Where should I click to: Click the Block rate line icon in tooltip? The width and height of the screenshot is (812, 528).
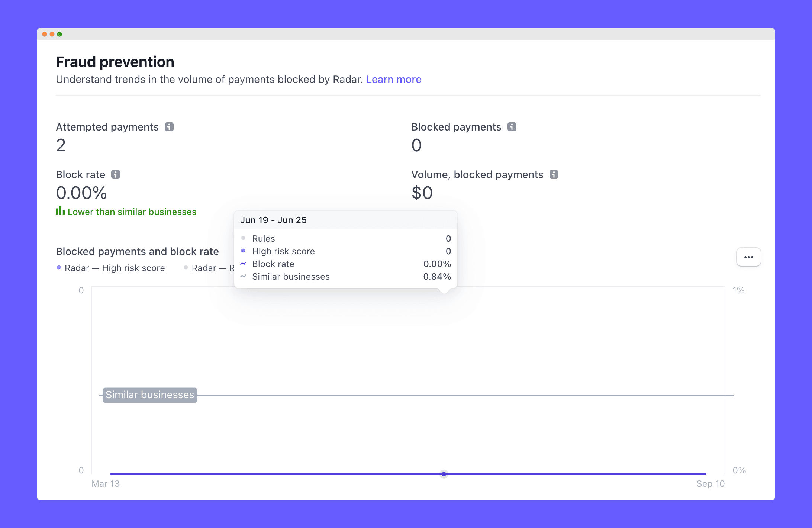[243, 264]
